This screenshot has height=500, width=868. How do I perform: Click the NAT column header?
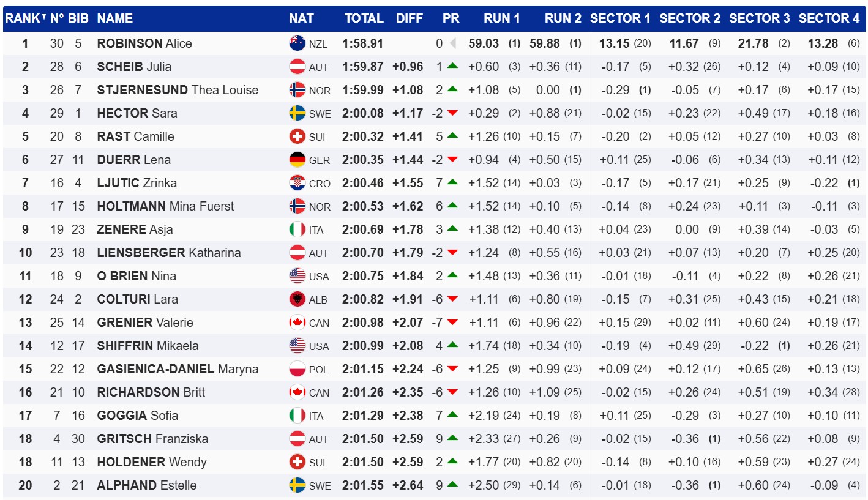(301, 18)
